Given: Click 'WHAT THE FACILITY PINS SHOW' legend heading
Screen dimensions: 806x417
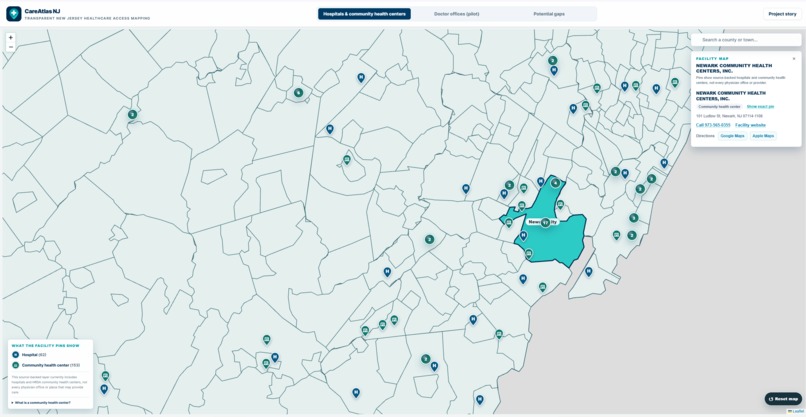Looking at the screenshot, I should pyautogui.click(x=46, y=346).
